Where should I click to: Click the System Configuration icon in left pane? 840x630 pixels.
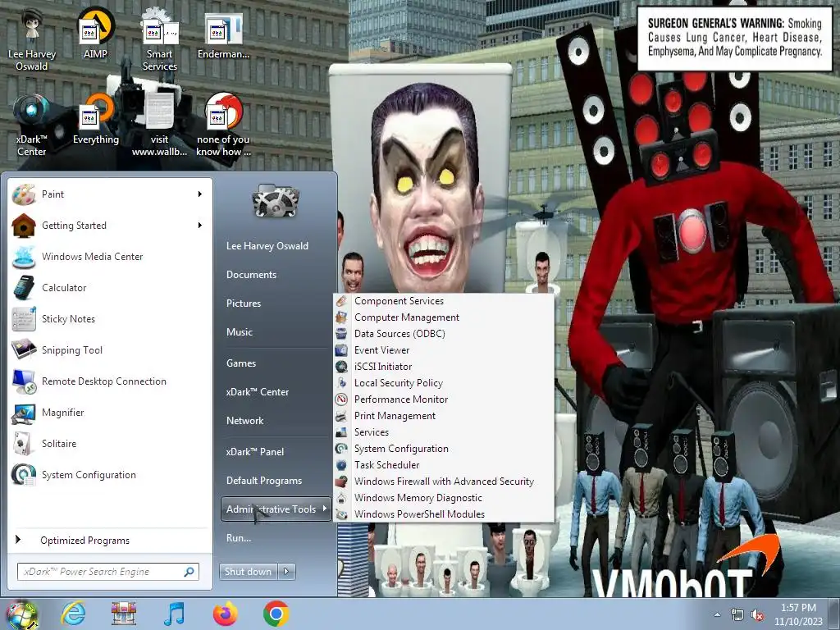point(24,475)
